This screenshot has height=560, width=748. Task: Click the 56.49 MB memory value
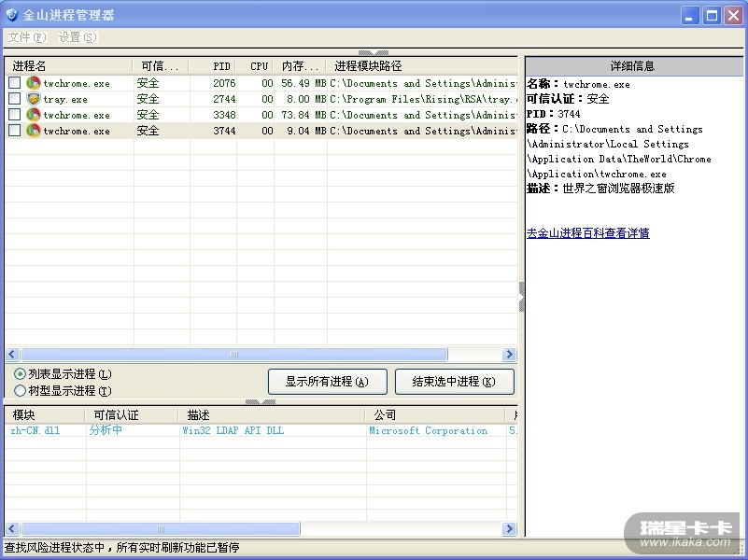click(x=303, y=83)
